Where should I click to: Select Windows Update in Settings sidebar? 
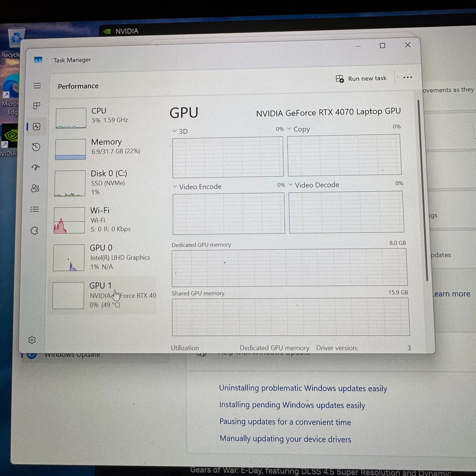pos(73,355)
